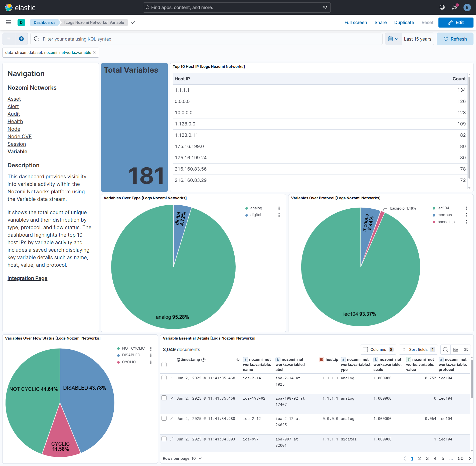The height and width of the screenshot is (466, 476).
Task: Tick the checkbox for the ioa-198-92 row
Action: tap(164, 398)
